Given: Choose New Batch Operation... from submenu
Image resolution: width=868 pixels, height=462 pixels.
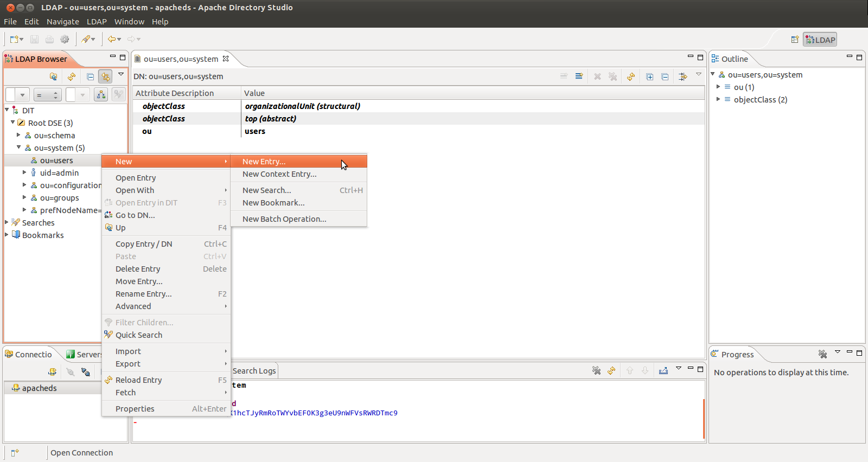Looking at the screenshot, I should pyautogui.click(x=299, y=219).
